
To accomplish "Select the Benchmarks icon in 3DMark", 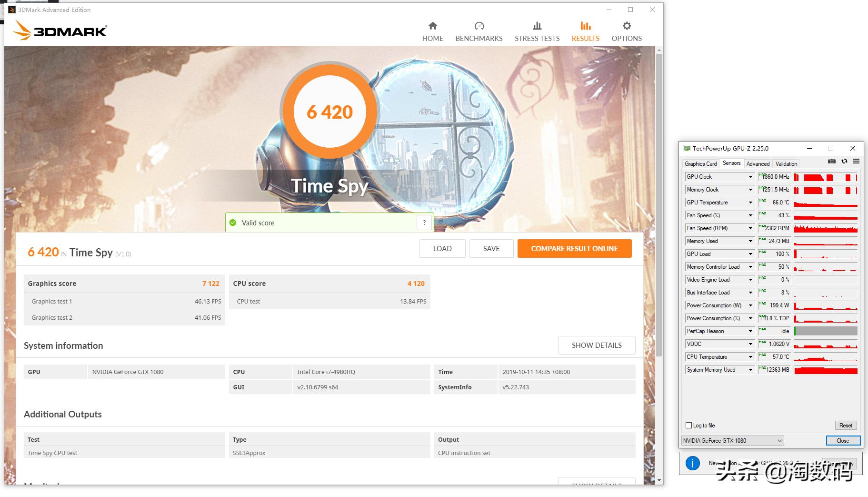I will [x=479, y=30].
